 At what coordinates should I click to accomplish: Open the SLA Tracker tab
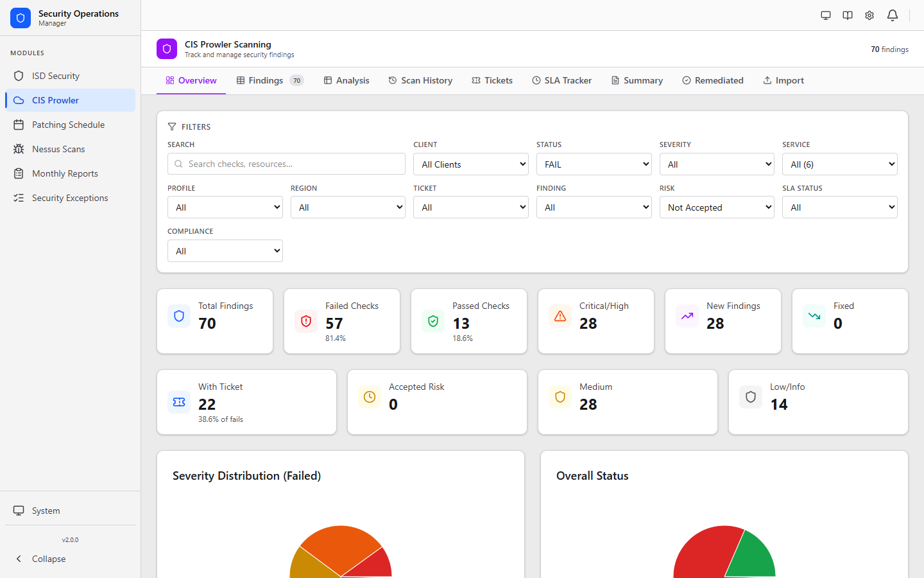pyautogui.click(x=562, y=81)
